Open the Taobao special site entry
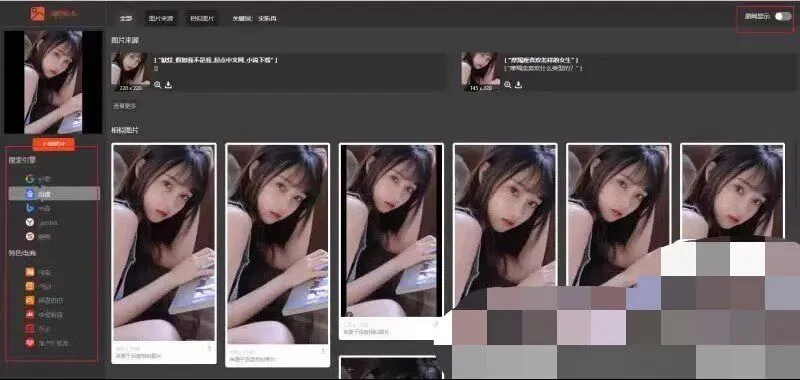Viewport: 800px width, 380px height. point(39,272)
